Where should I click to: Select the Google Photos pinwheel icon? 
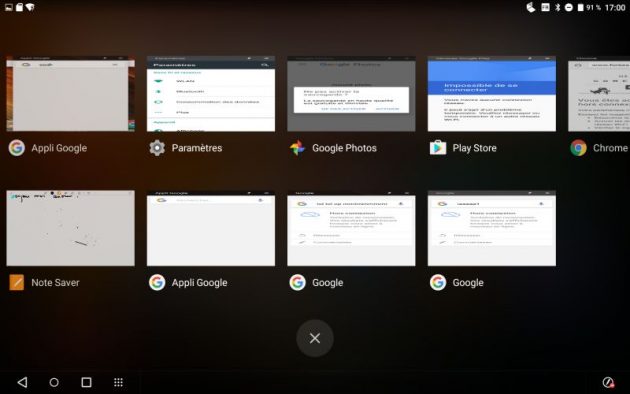tap(297, 148)
